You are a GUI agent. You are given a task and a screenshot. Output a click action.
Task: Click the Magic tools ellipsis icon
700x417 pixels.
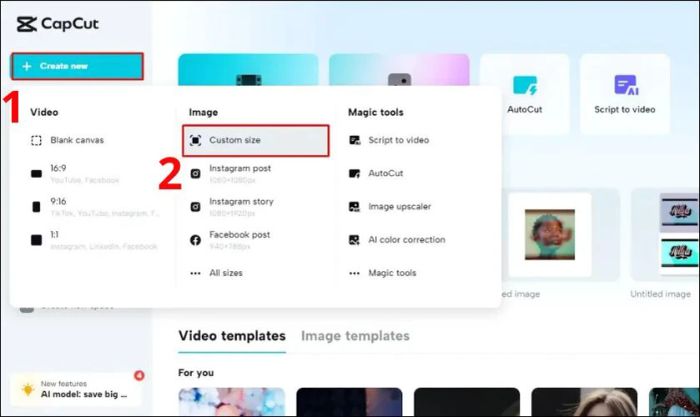click(x=354, y=273)
